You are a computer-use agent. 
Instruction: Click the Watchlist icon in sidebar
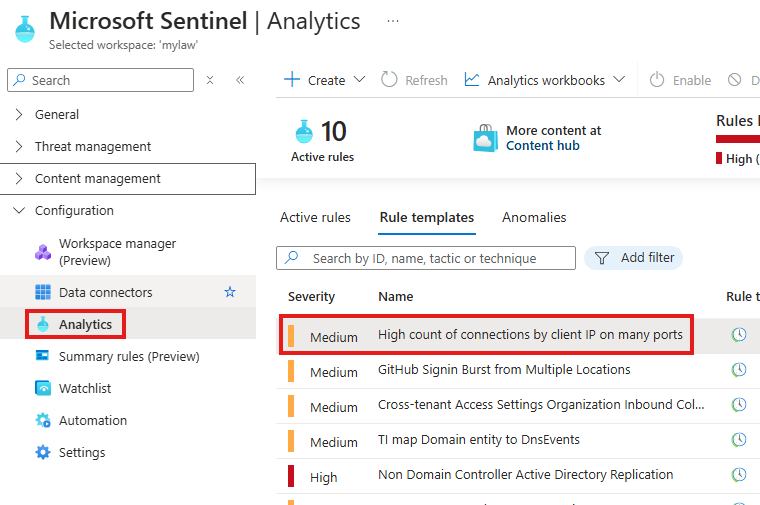pos(43,389)
